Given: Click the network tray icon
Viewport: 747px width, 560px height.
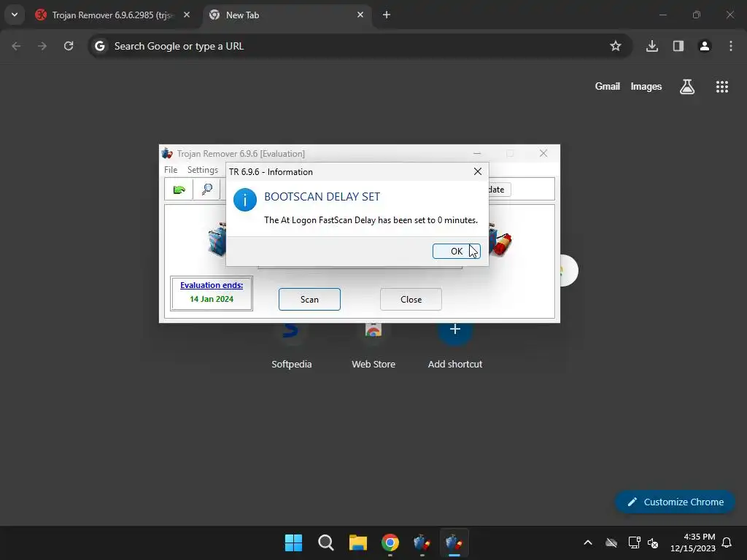Looking at the screenshot, I should (634, 542).
